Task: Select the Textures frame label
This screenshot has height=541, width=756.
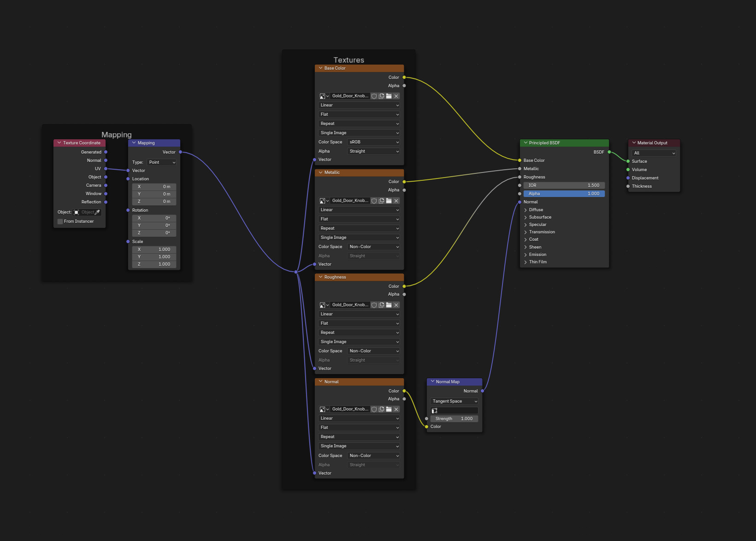Action: [349, 60]
